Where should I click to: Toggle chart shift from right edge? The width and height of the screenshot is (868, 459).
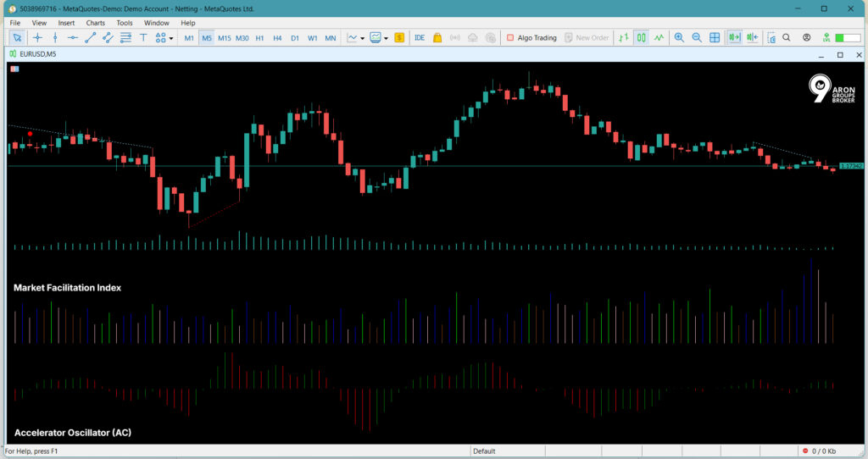(753, 37)
